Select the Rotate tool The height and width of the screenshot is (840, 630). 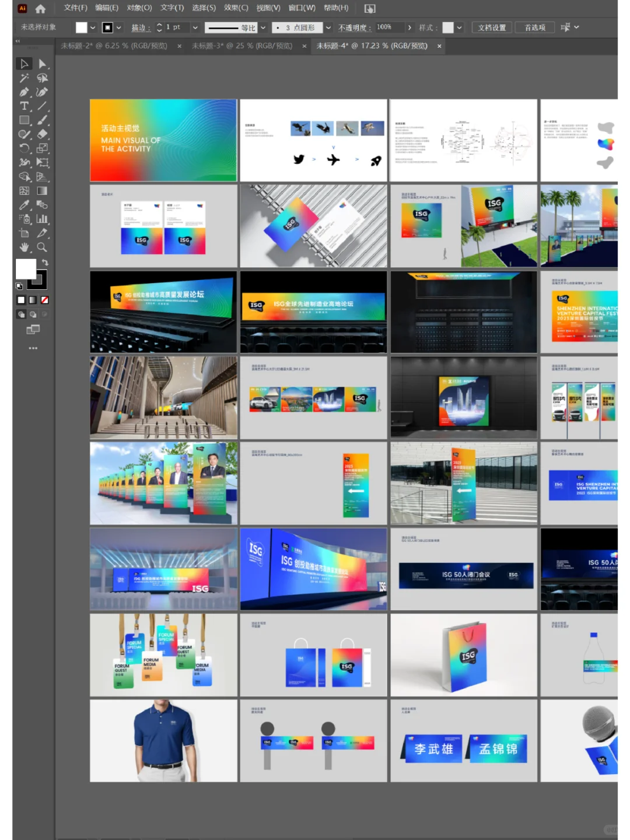[24, 148]
